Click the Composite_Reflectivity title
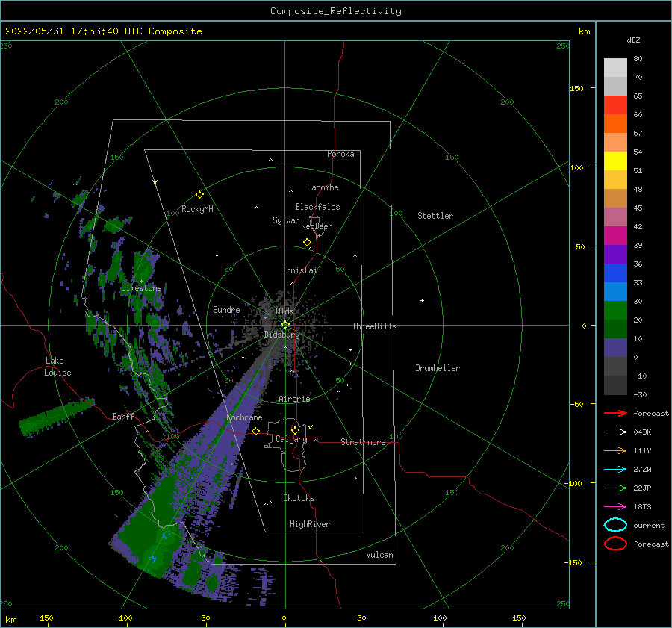The height and width of the screenshot is (628, 672). [x=336, y=11]
